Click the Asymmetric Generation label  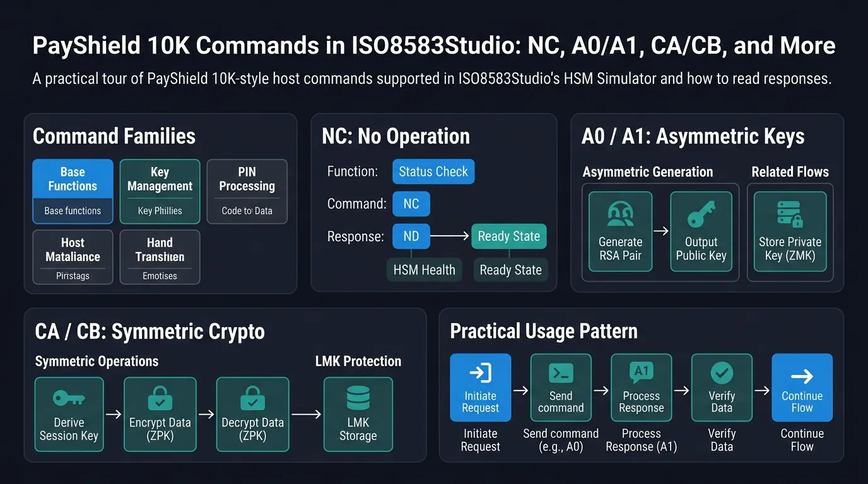click(x=648, y=172)
